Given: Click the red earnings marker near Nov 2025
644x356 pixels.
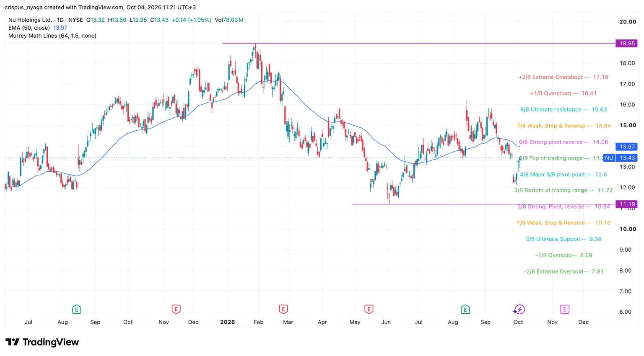Looking at the screenshot, I should click(x=176, y=310).
